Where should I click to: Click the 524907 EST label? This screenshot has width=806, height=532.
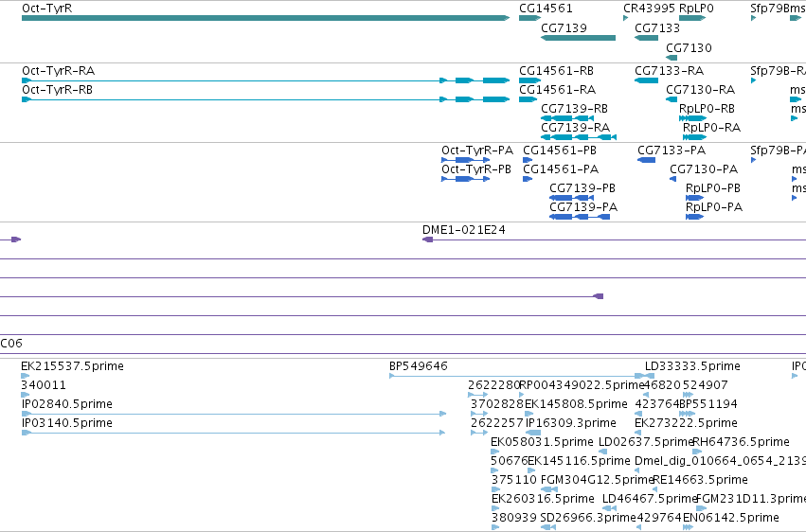tap(706, 385)
